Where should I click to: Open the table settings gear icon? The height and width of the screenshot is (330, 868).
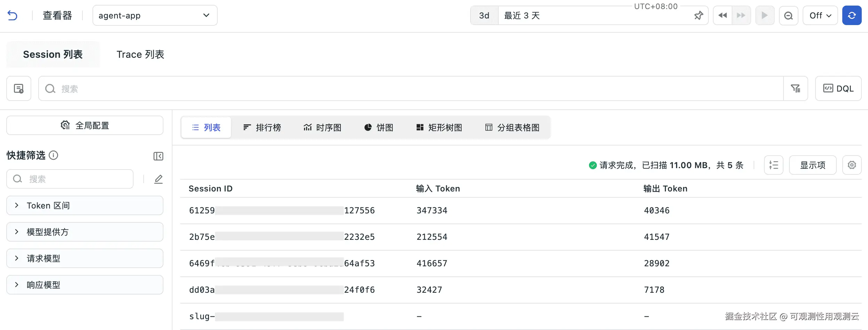[852, 165]
